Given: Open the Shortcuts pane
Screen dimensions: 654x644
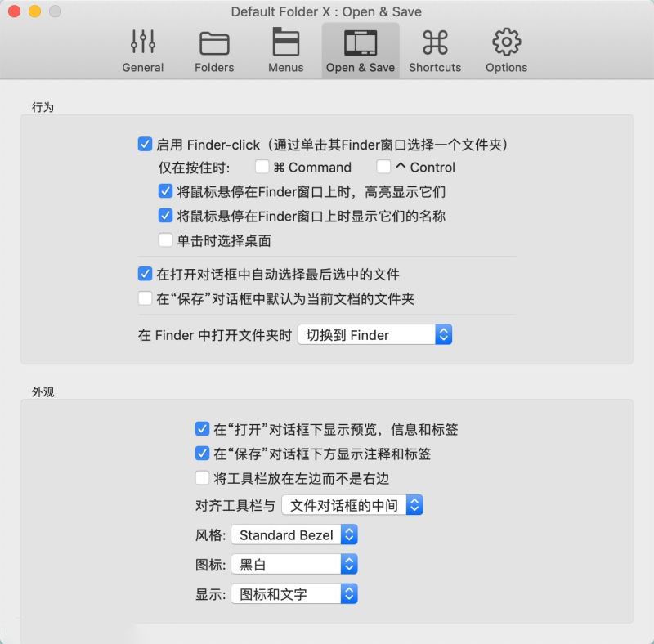Looking at the screenshot, I should (x=435, y=51).
